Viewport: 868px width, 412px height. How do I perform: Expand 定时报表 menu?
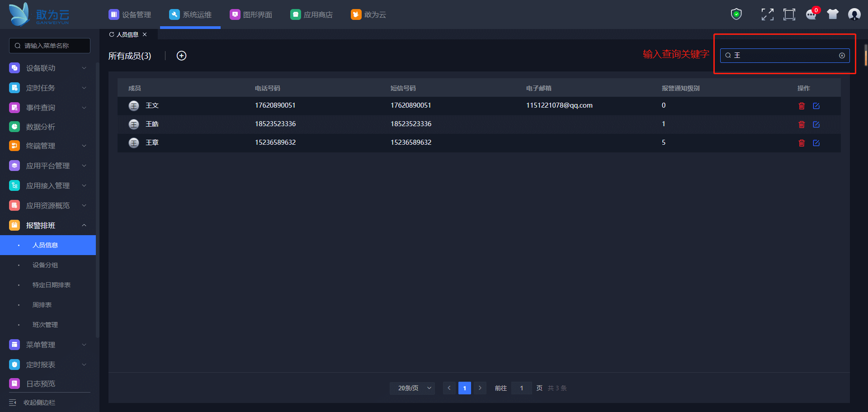click(48, 365)
